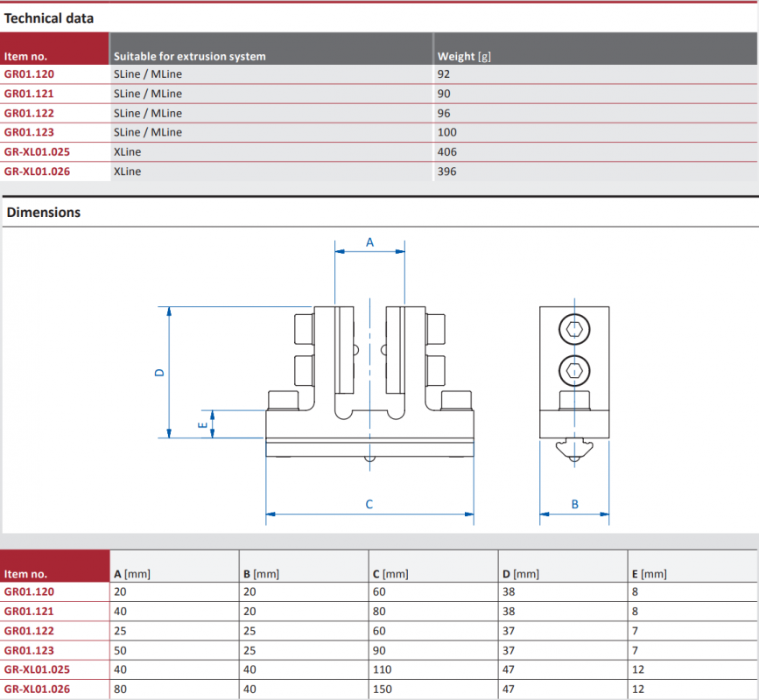This screenshot has width=759, height=700.
Task: Click dimension label A in the drawing
Action: [x=369, y=242]
